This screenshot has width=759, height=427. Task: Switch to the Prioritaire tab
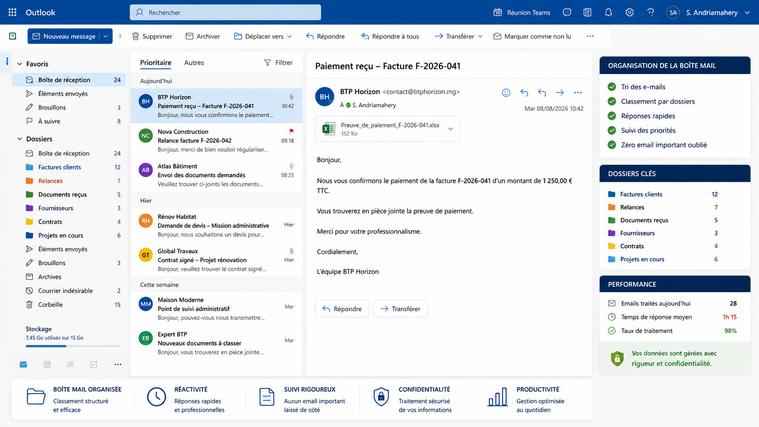pyautogui.click(x=155, y=62)
